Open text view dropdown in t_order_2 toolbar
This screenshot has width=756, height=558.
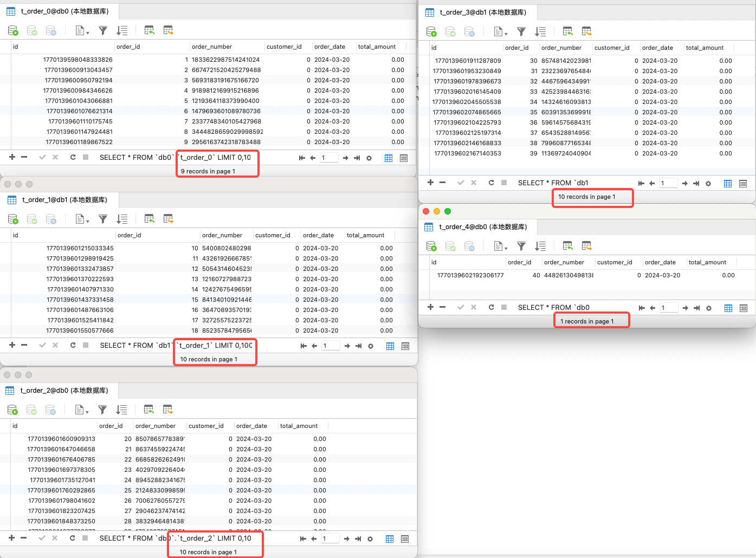click(81, 410)
